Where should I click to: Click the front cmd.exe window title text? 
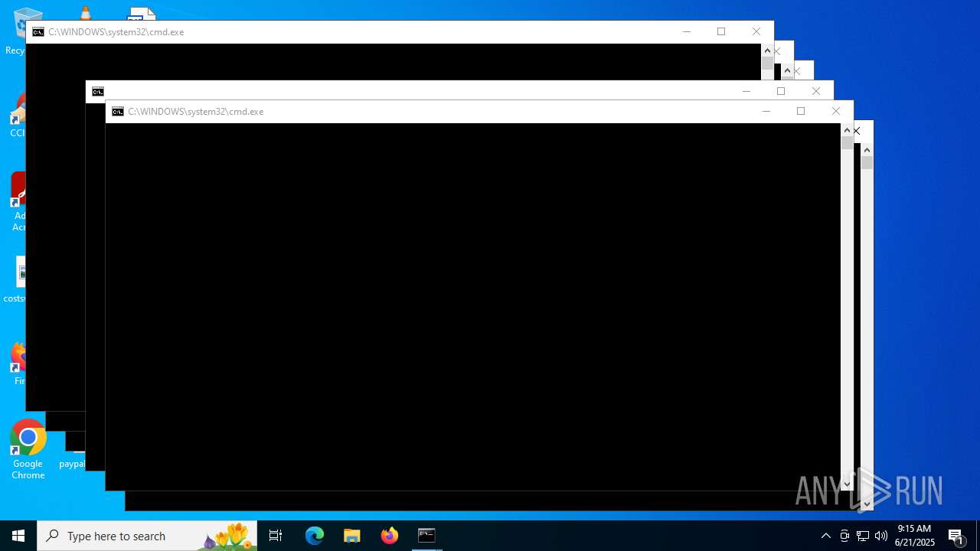[x=195, y=112]
